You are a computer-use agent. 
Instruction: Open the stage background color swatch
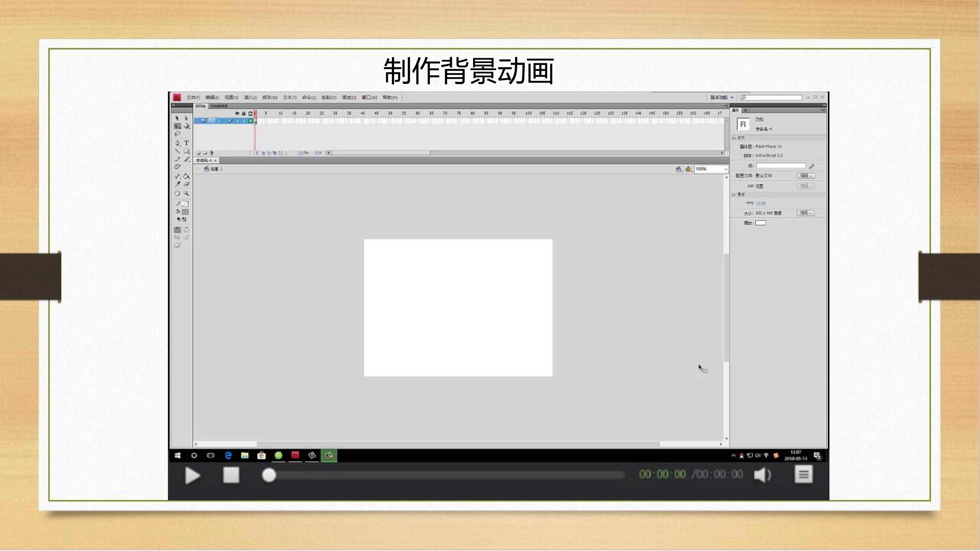click(760, 223)
